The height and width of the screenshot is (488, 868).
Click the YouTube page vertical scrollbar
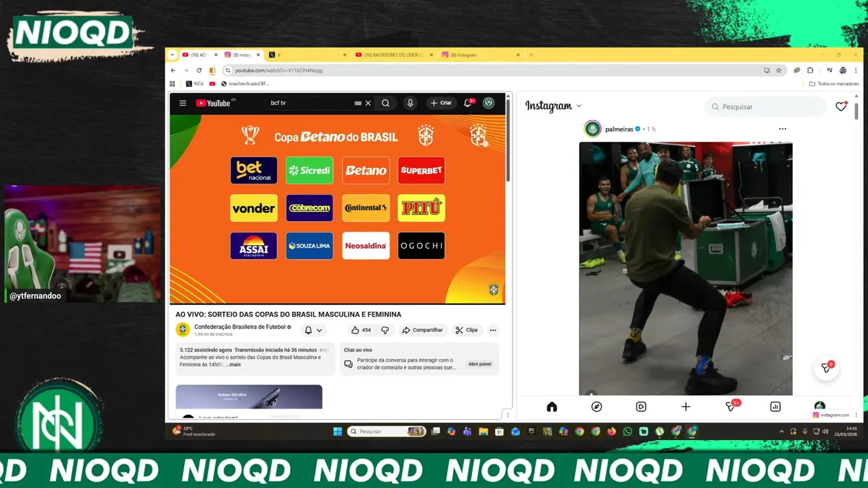point(508,139)
